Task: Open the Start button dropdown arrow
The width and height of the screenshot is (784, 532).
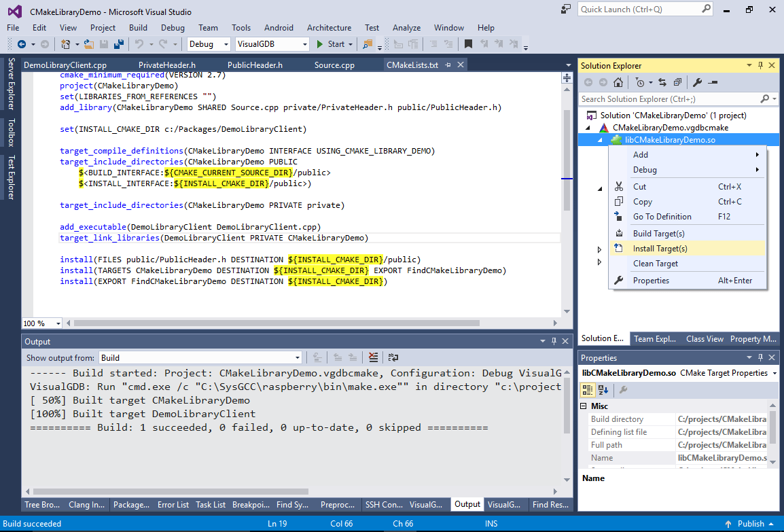Action: 351,44
